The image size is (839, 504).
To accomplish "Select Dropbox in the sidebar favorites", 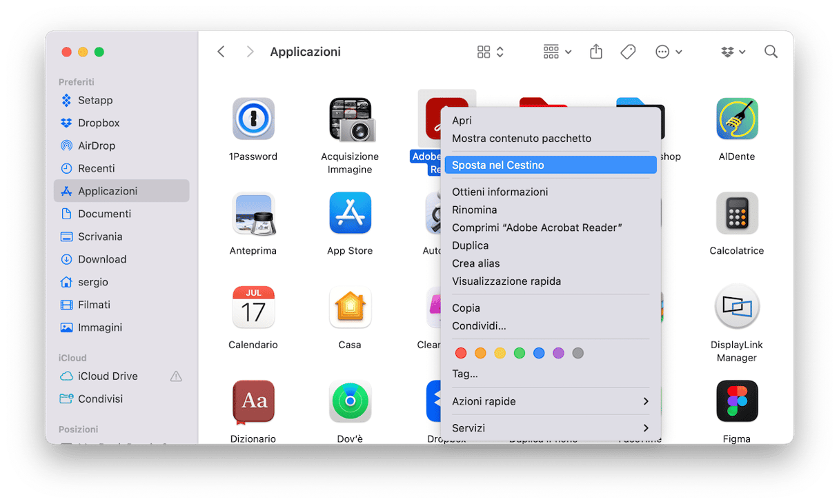I will coord(121,123).
